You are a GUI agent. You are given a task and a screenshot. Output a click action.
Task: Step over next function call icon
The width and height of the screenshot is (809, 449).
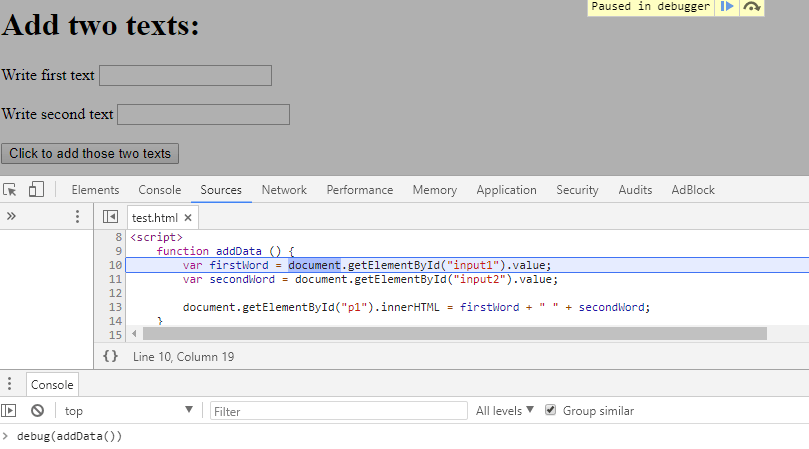point(750,7)
